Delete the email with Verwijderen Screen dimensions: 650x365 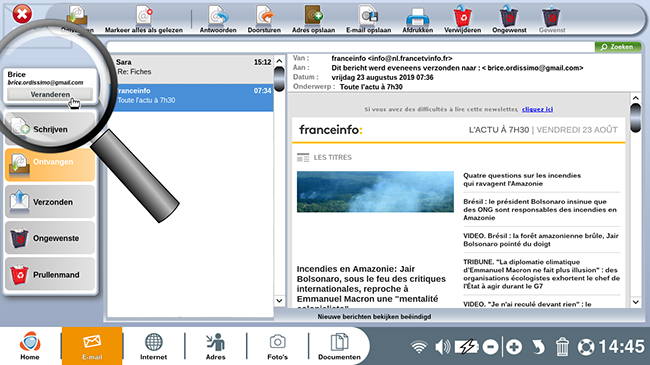(x=463, y=19)
